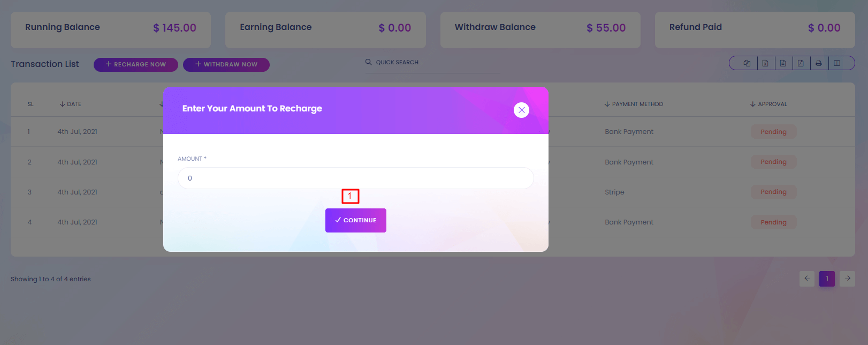868x345 pixels.
Task: Click the Recharge Now button
Action: pos(135,64)
